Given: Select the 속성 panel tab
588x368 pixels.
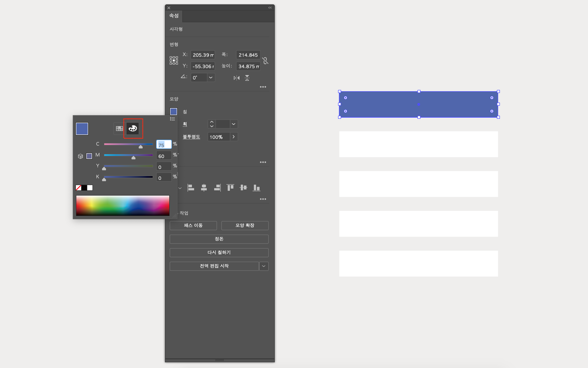Looking at the screenshot, I should (174, 16).
